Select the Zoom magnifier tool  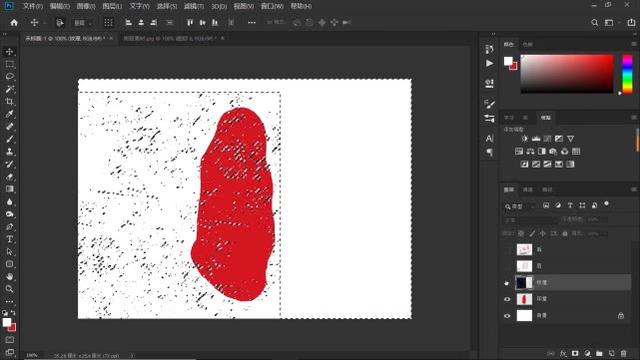(x=9, y=289)
